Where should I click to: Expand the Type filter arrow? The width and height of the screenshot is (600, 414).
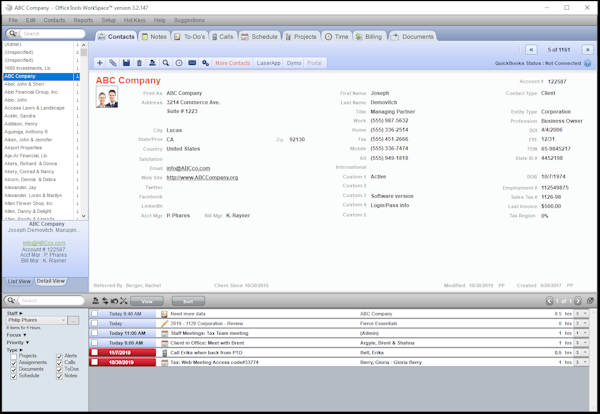(21, 350)
